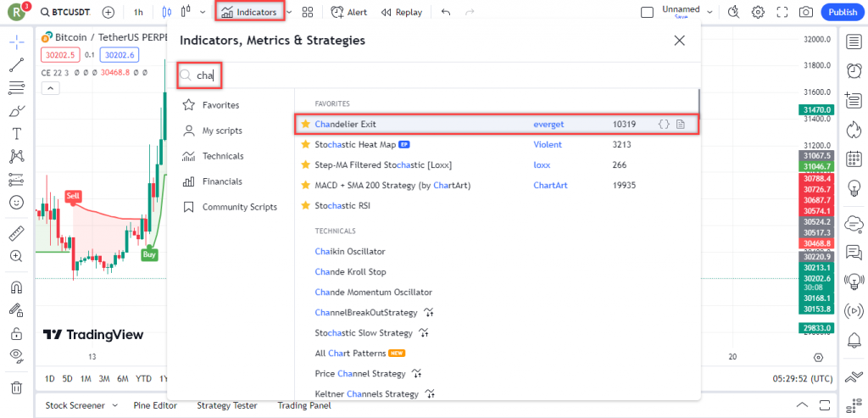Set the 5D date range
This screenshot has width=868, height=418.
pyautogui.click(x=68, y=379)
